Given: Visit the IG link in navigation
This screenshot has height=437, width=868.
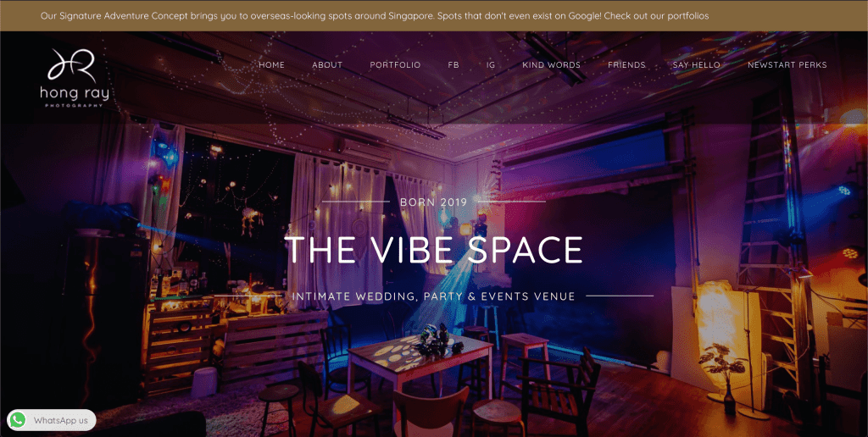Looking at the screenshot, I should (x=491, y=64).
